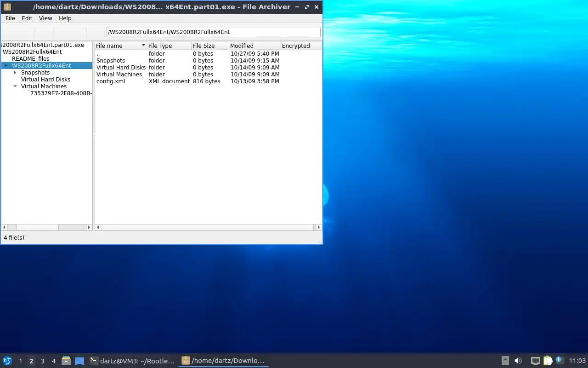Click the archive path location field
The image size is (588, 368).
213,32
